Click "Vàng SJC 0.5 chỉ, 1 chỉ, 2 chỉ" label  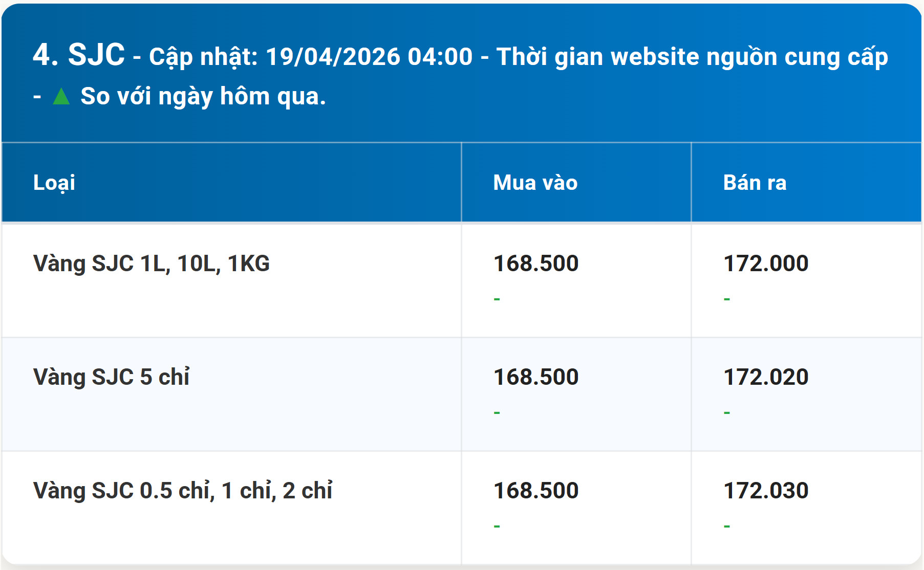(183, 491)
